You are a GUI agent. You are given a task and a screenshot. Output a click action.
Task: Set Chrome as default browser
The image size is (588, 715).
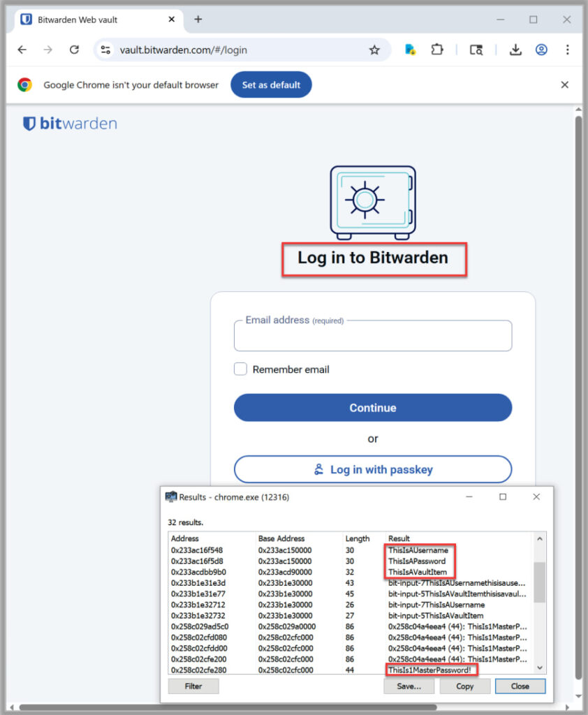pos(271,85)
